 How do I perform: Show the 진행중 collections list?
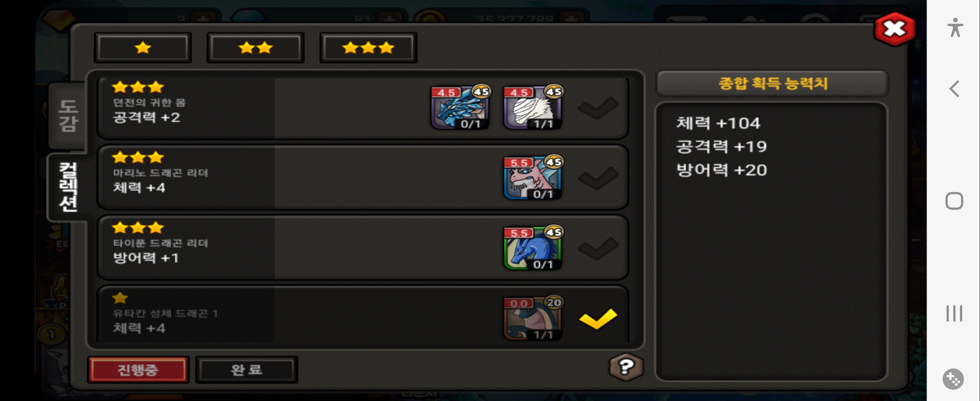[138, 369]
